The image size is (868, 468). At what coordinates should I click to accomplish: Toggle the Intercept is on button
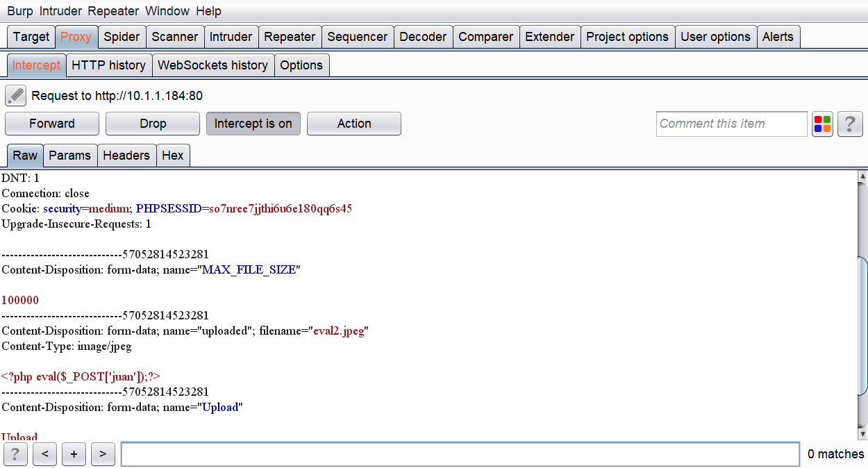click(x=253, y=124)
